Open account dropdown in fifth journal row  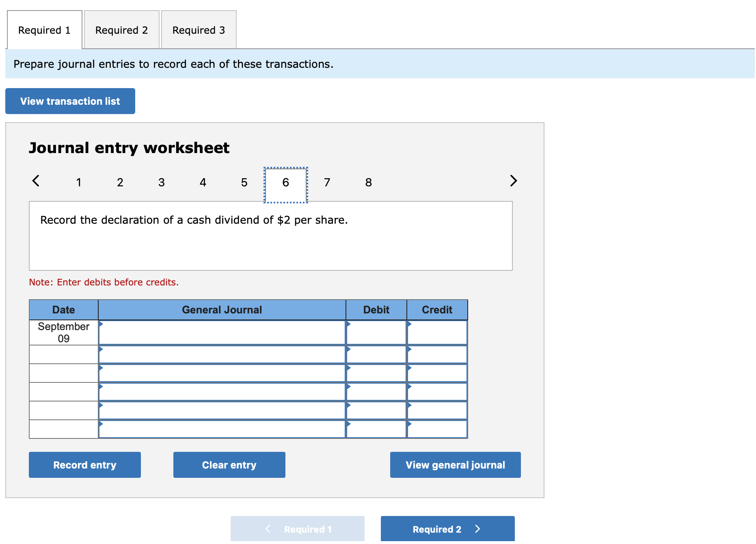click(222, 410)
